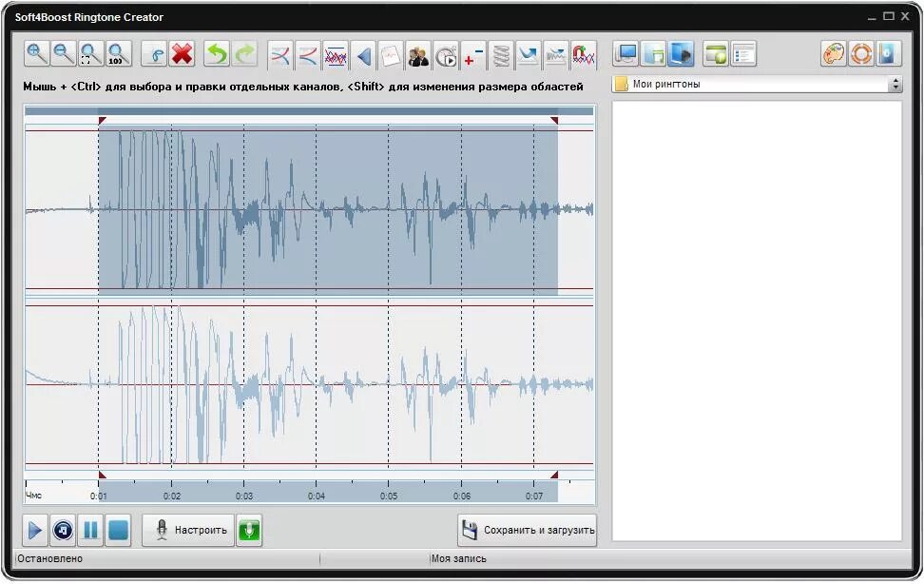Screen dimensions: 924x584
Task: Maximize the Ringtone Creator window
Action: pyautogui.click(x=889, y=16)
